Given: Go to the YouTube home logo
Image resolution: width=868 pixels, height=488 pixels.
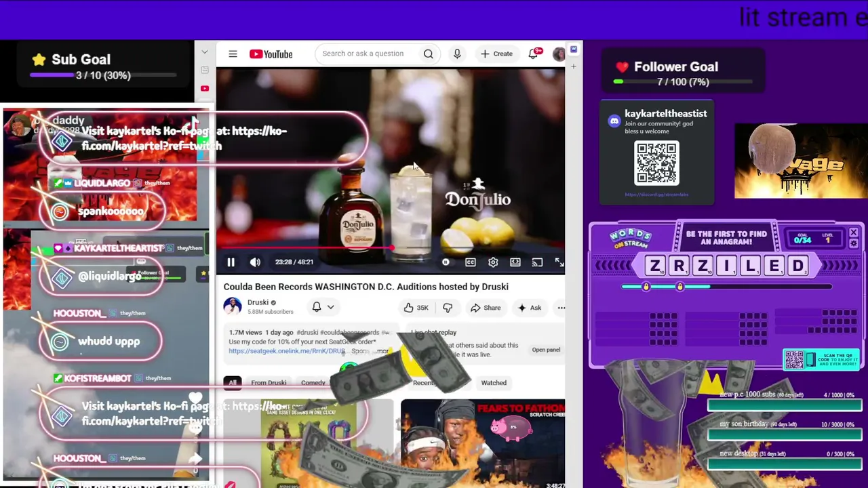Looking at the screenshot, I should 271,54.
